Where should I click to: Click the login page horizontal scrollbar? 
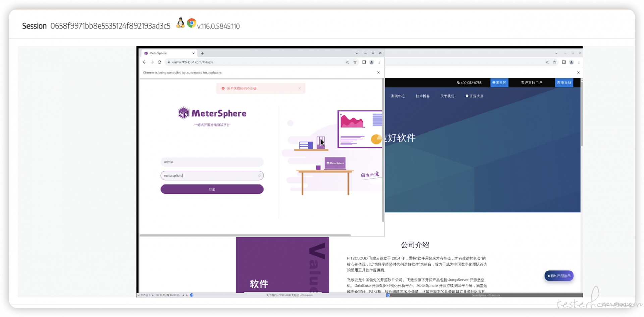click(x=245, y=235)
